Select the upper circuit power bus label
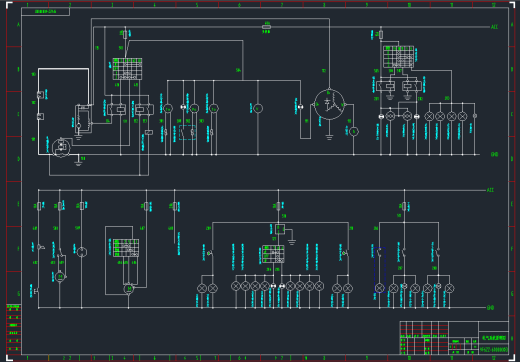 click(494, 27)
